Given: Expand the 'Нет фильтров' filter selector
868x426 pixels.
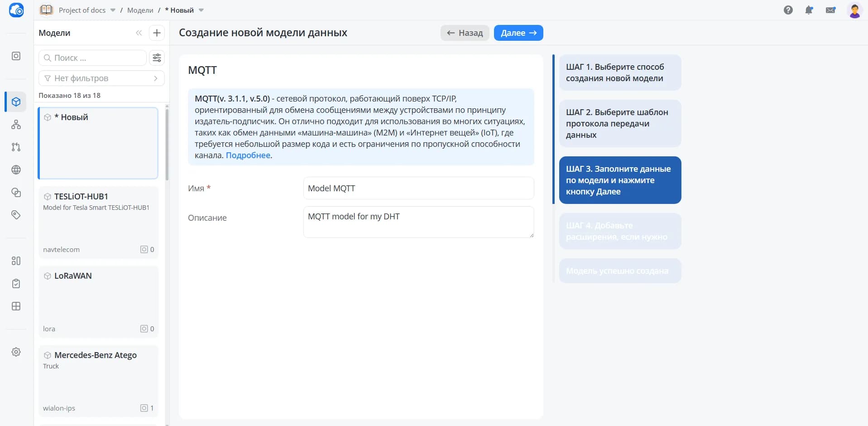Looking at the screenshot, I should click(101, 78).
